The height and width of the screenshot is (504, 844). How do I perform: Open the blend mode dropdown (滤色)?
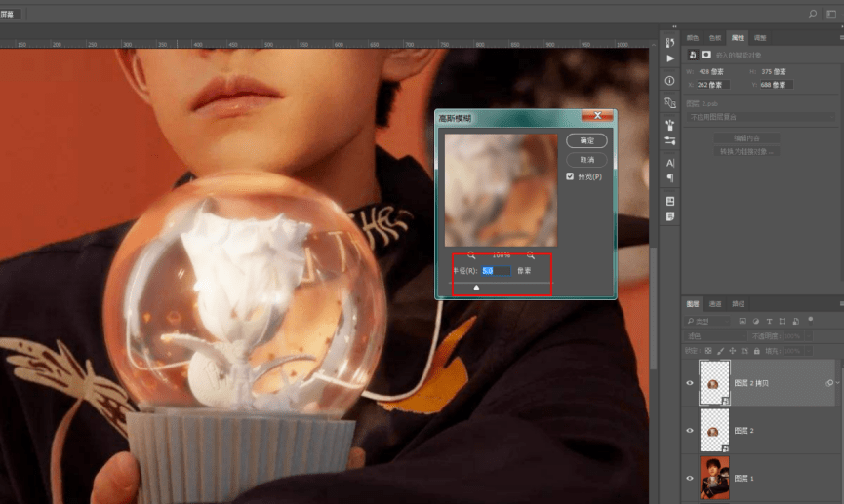716,336
